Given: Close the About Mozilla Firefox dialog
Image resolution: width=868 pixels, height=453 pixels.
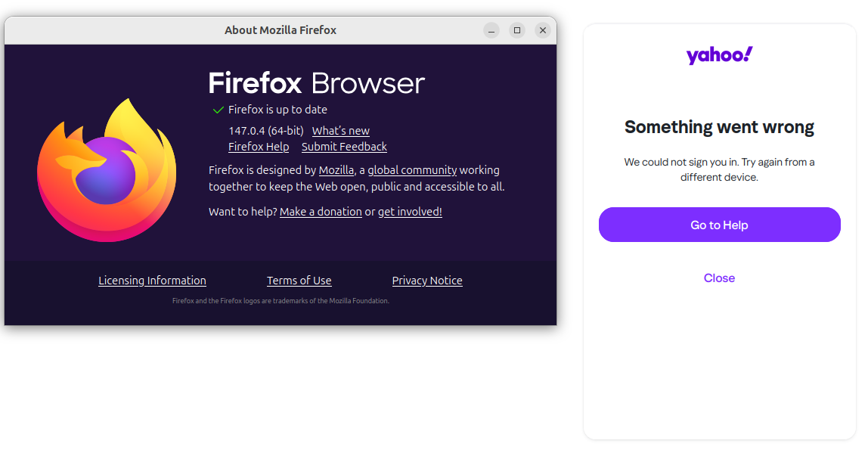Looking at the screenshot, I should click(543, 30).
